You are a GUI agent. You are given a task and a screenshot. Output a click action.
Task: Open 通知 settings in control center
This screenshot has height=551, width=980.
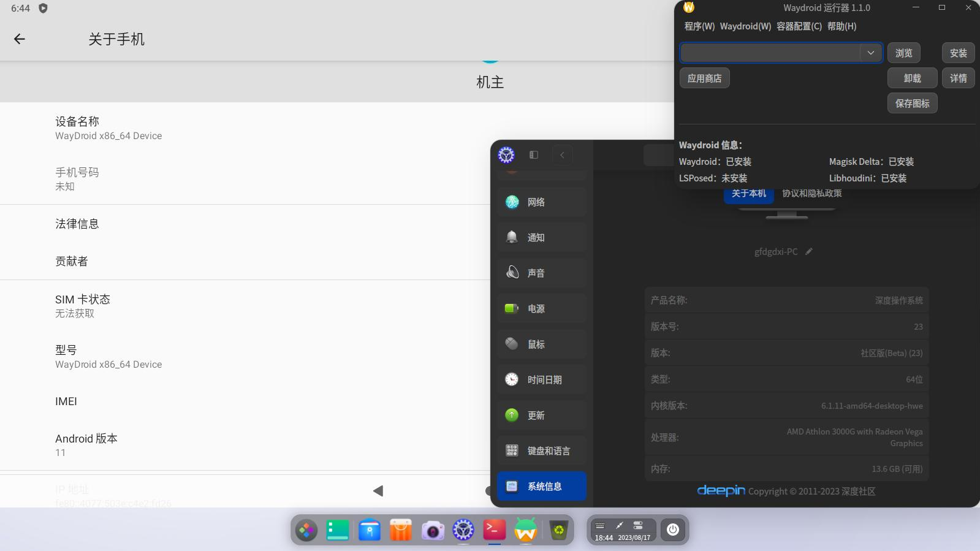[542, 238]
